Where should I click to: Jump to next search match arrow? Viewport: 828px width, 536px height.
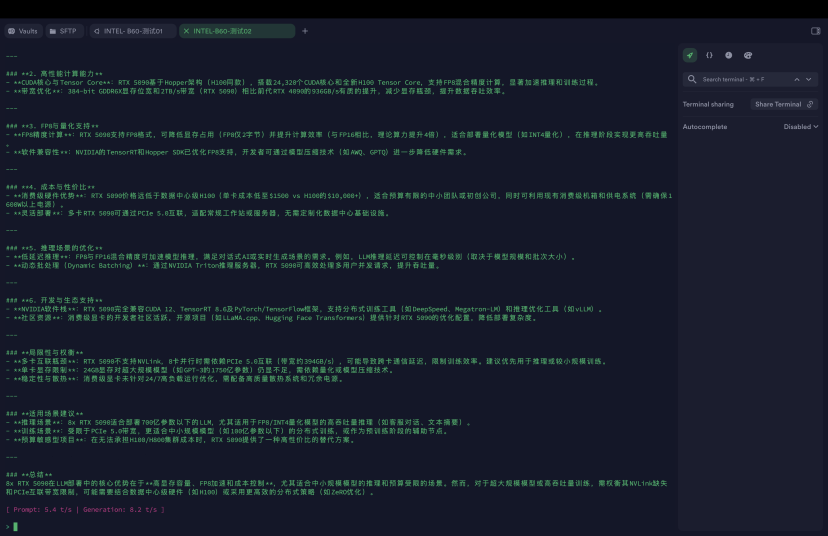(808, 79)
